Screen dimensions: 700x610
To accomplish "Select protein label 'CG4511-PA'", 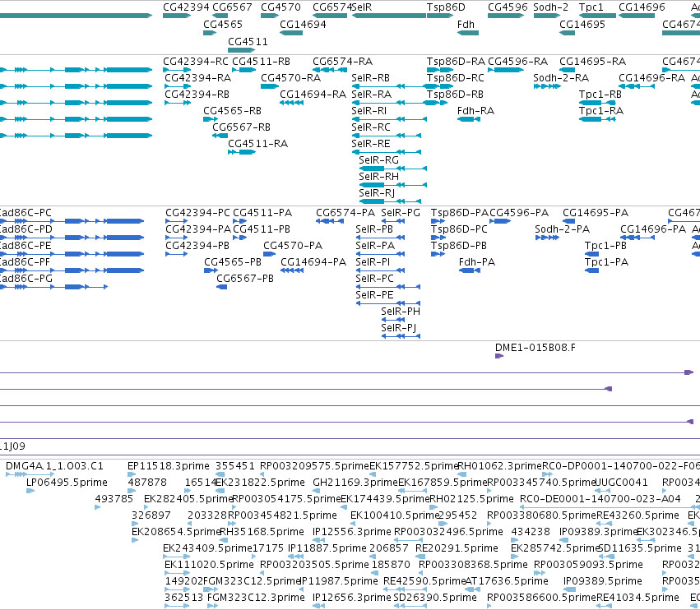I will click(262, 213).
